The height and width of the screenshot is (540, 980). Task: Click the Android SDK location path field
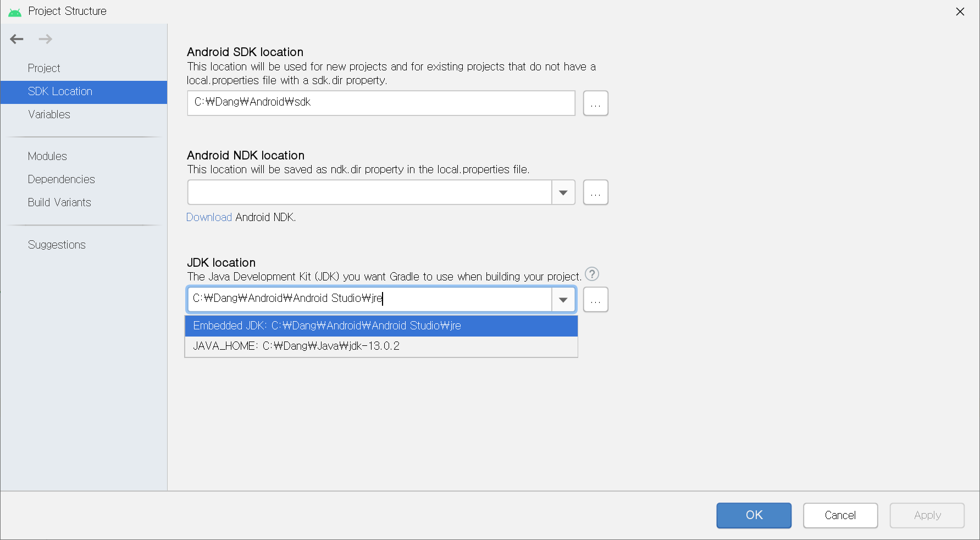[x=381, y=103]
